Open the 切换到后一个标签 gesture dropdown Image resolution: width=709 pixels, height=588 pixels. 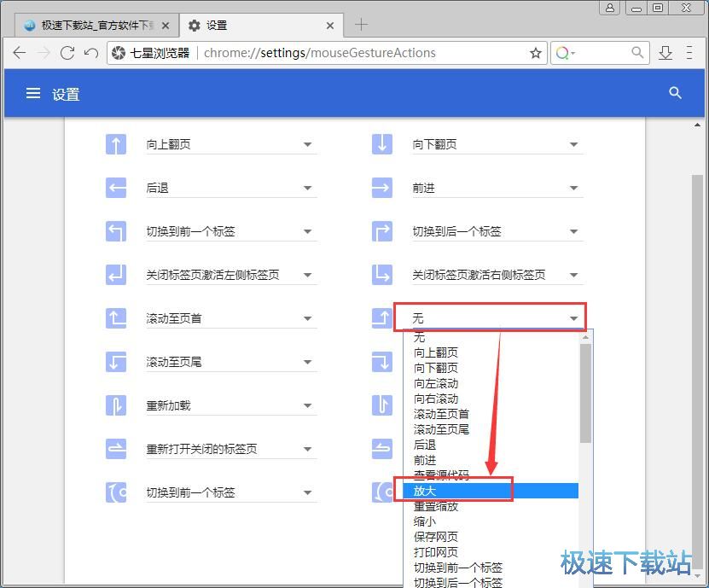click(x=497, y=231)
